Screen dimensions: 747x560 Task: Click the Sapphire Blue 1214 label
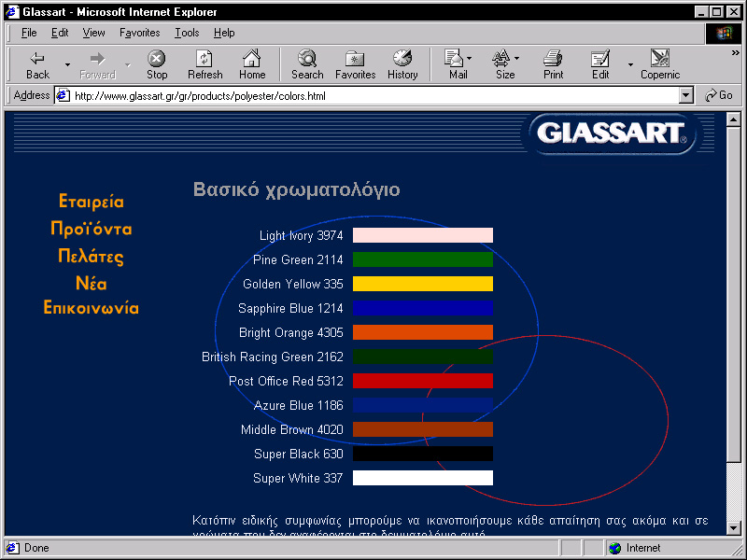tap(290, 308)
